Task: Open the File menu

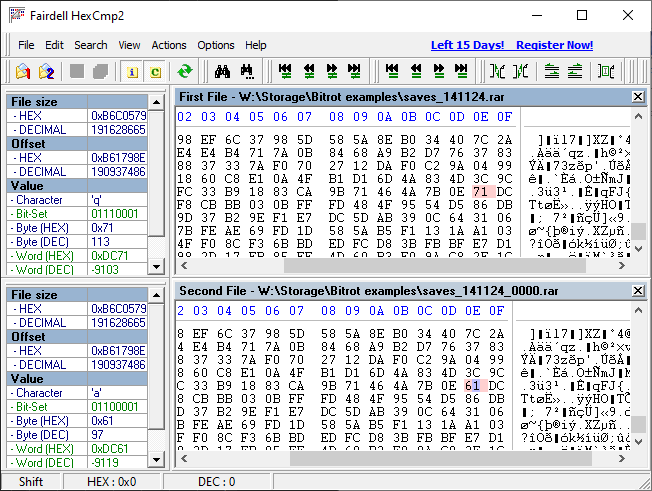Action: coord(26,45)
